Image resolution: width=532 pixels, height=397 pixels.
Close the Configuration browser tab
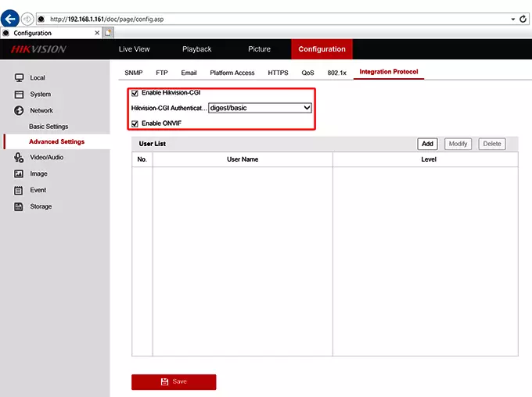coord(97,33)
